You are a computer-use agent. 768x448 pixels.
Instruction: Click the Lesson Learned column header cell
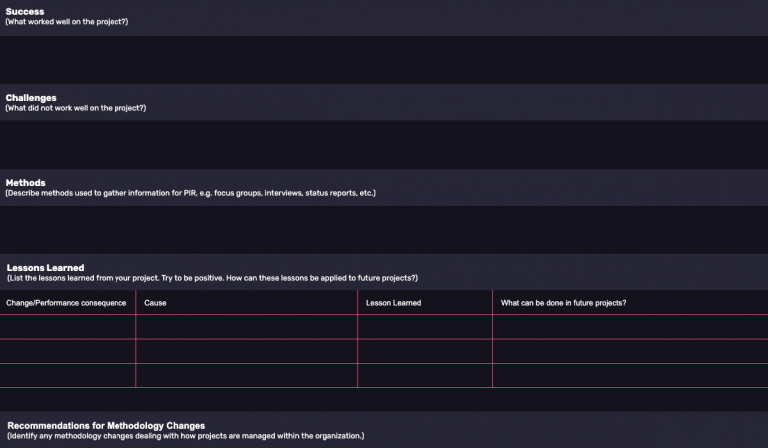[x=394, y=303]
